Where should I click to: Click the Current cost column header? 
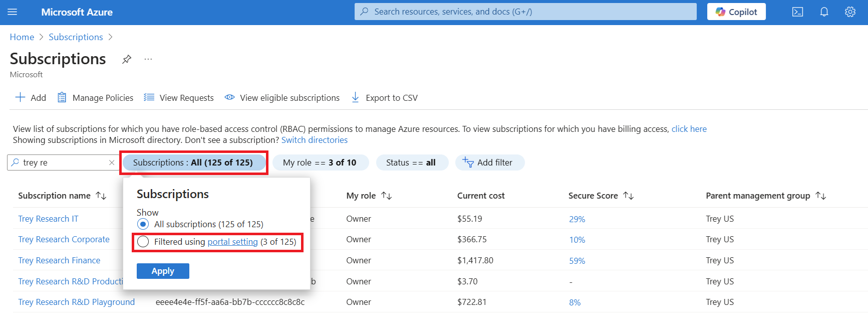(x=481, y=196)
